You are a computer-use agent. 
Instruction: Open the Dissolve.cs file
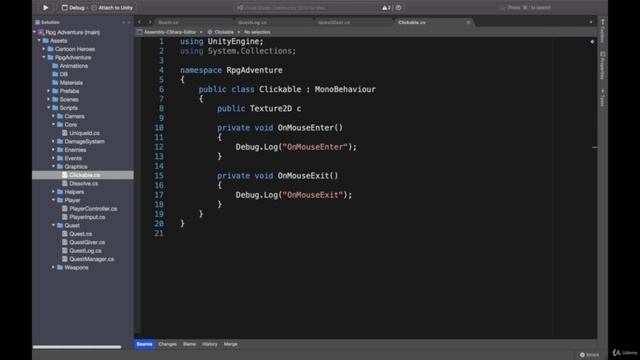[80, 183]
